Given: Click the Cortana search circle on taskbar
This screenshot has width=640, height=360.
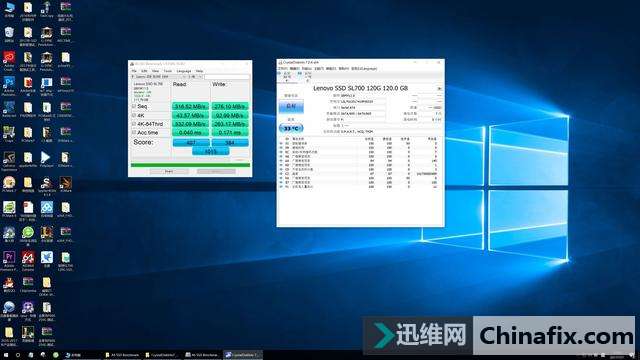Looking at the screenshot, I should (18, 355).
